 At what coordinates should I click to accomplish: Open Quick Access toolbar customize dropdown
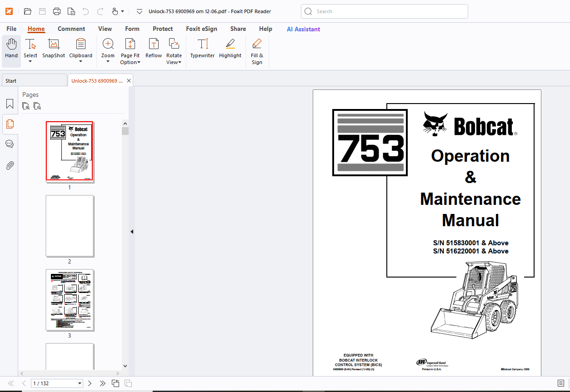tap(140, 11)
